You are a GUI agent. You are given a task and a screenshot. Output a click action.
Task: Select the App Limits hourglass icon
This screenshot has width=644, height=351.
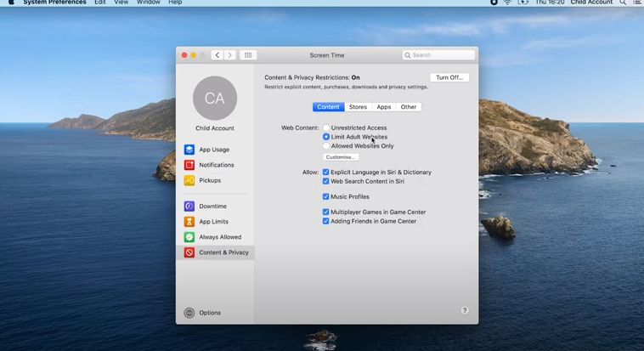coord(189,222)
